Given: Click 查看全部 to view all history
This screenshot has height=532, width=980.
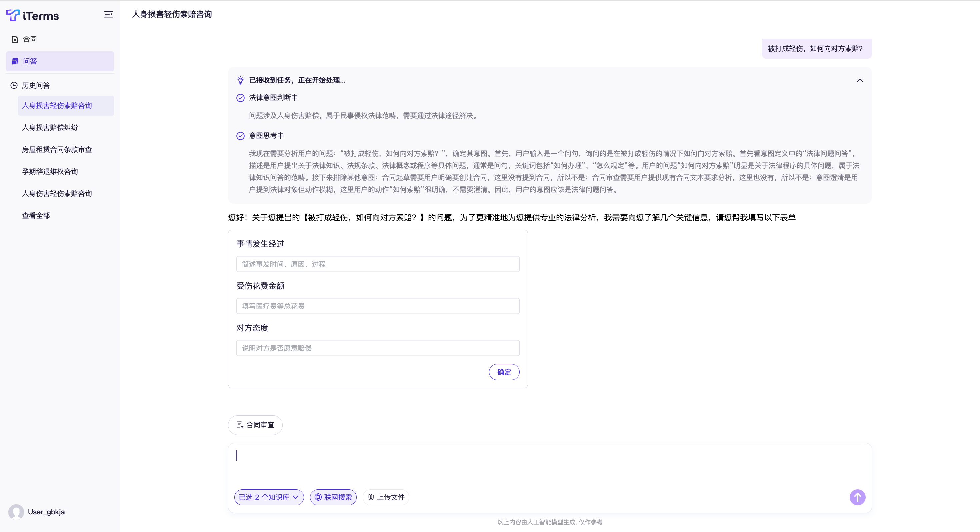Looking at the screenshot, I should [36, 215].
